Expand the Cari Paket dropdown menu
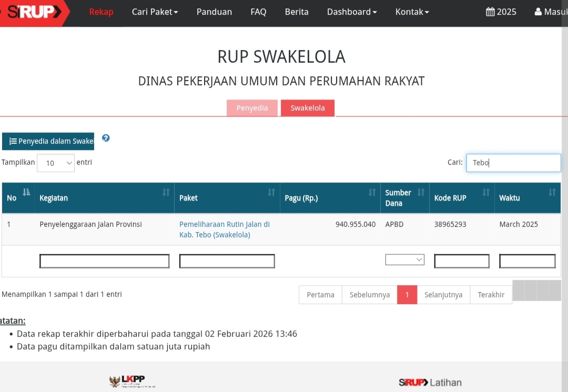Image resolution: width=568 pixels, height=392 pixels. (x=155, y=12)
